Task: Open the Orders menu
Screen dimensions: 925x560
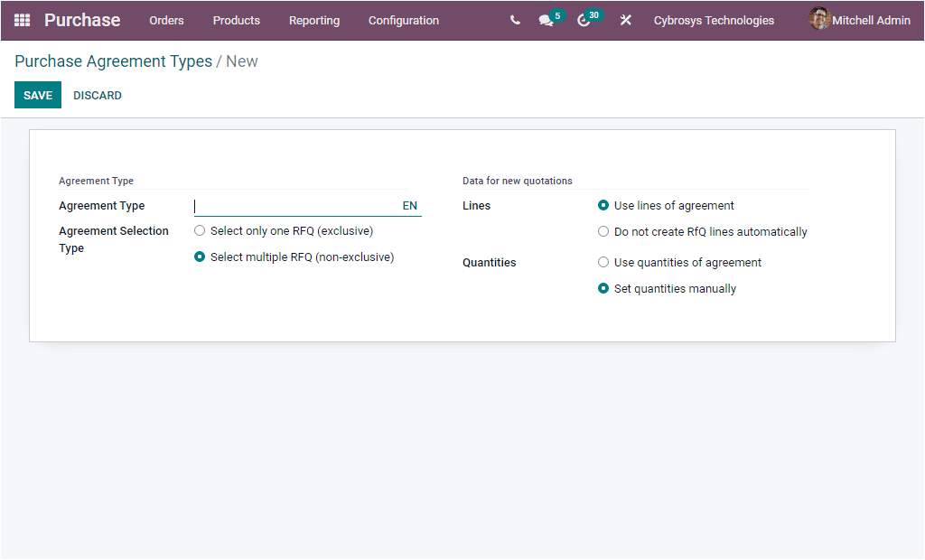Action: point(166,20)
